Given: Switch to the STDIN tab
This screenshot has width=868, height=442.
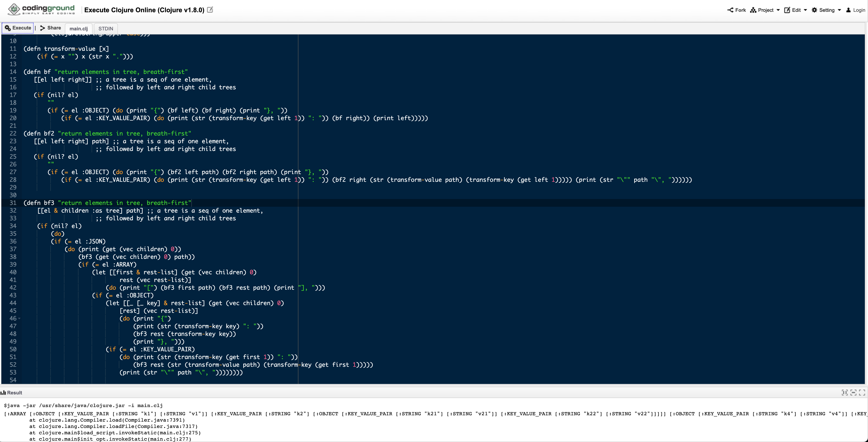Looking at the screenshot, I should click(105, 29).
